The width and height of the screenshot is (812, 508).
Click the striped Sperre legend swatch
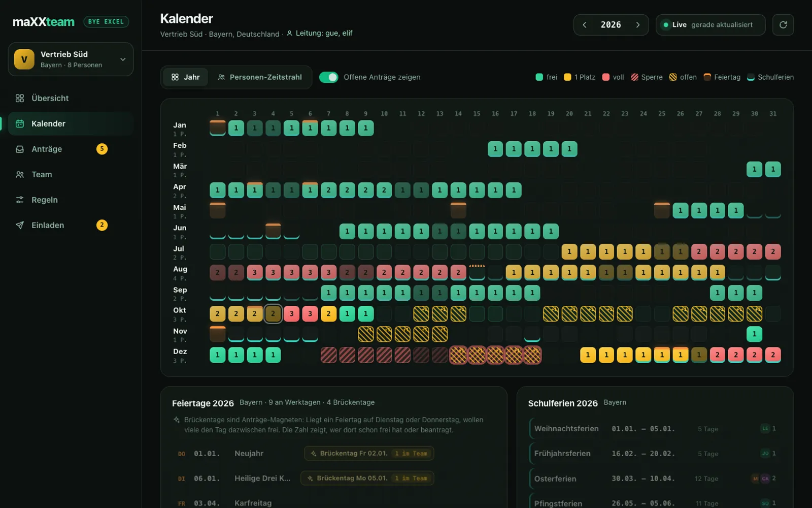(x=634, y=77)
